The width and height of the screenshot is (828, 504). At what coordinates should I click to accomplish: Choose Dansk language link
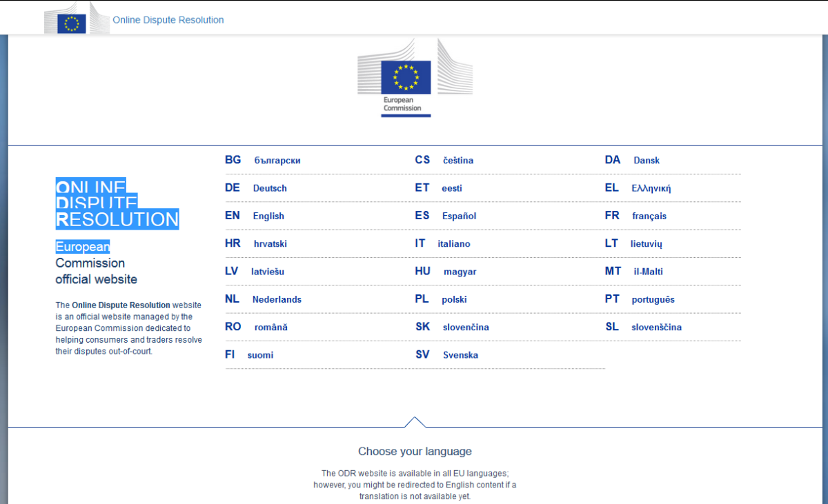tap(646, 161)
